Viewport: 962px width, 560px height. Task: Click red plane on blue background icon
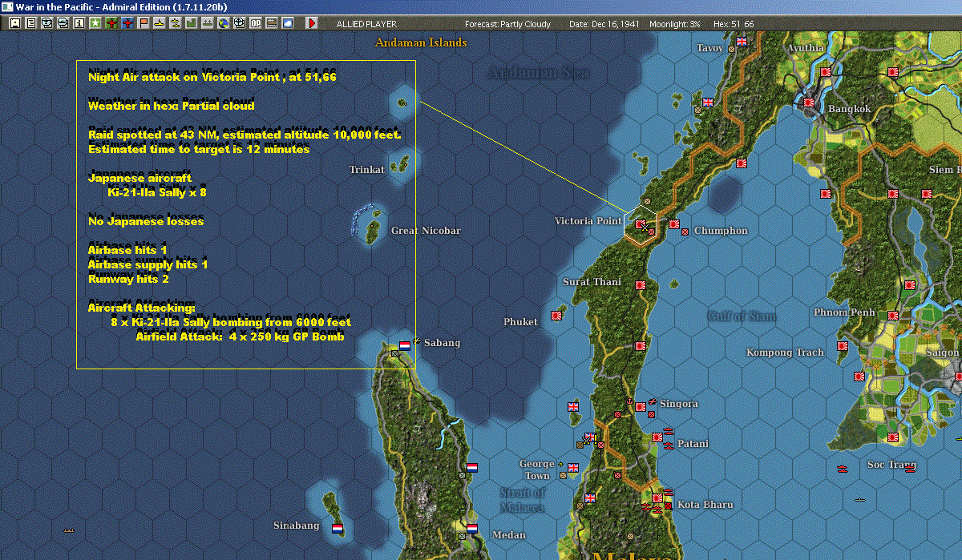(x=127, y=24)
